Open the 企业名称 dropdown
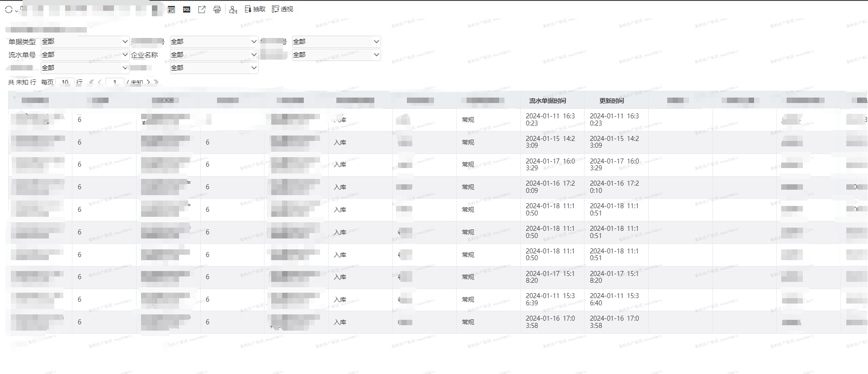The width and height of the screenshot is (868, 374). point(214,55)
